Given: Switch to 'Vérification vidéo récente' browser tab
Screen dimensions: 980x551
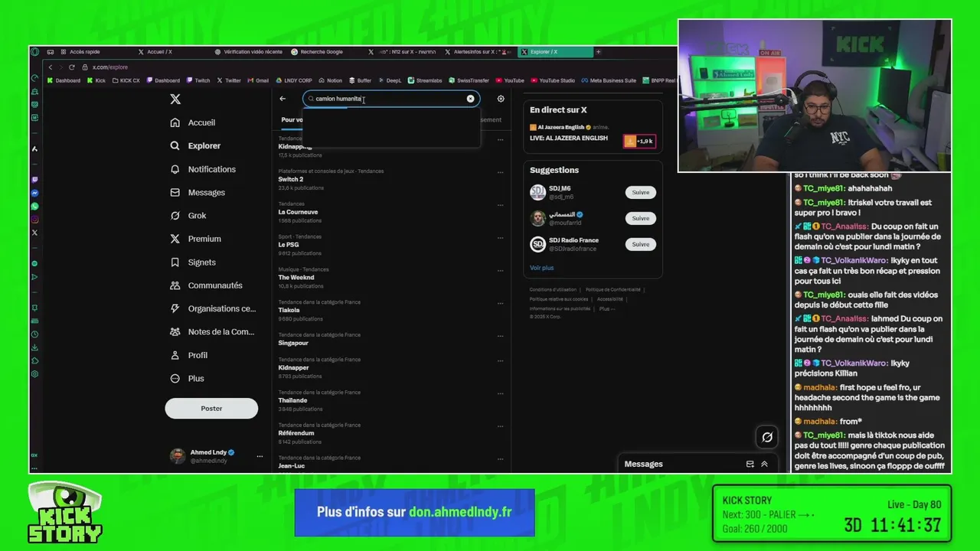Looking at the screenshot, I should click(x=249, y=52).
